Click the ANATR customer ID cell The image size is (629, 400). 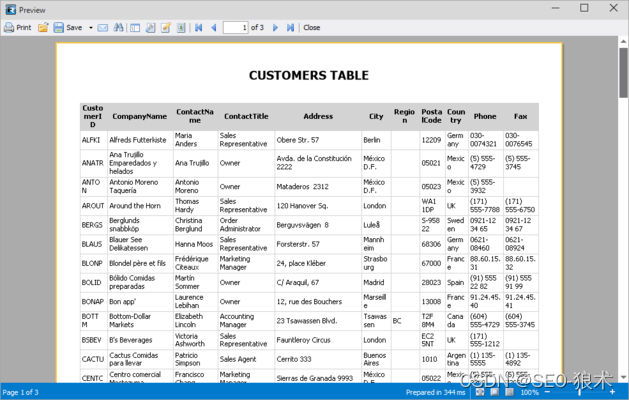(93, 163)
